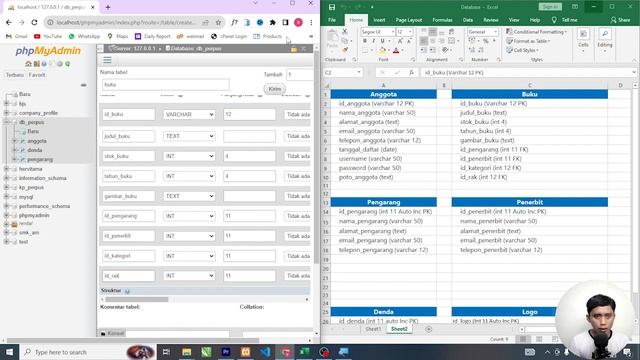Open the type dropdown for stok_buku
This screenshot has width=640, height=360.
tap(189, 156)
